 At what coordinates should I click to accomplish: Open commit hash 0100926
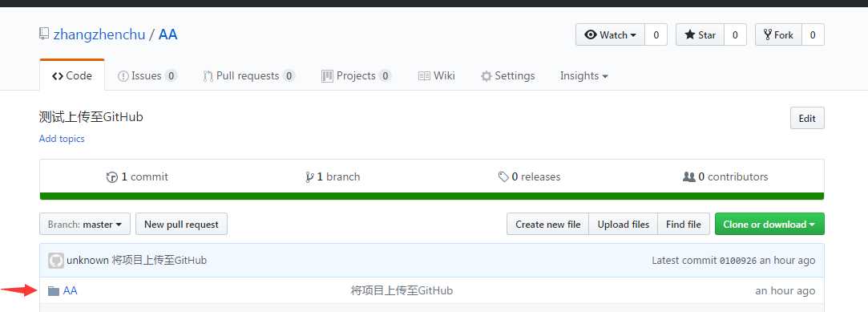(x=738, y=261)
